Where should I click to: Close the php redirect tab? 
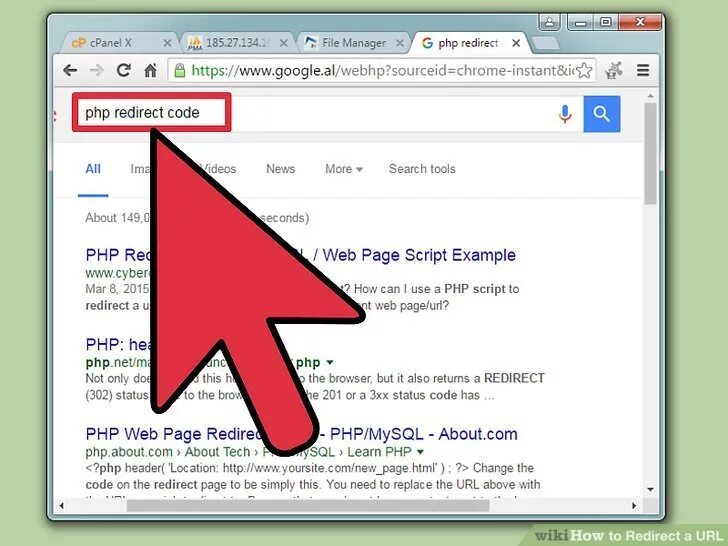click(x=516, y=43)
